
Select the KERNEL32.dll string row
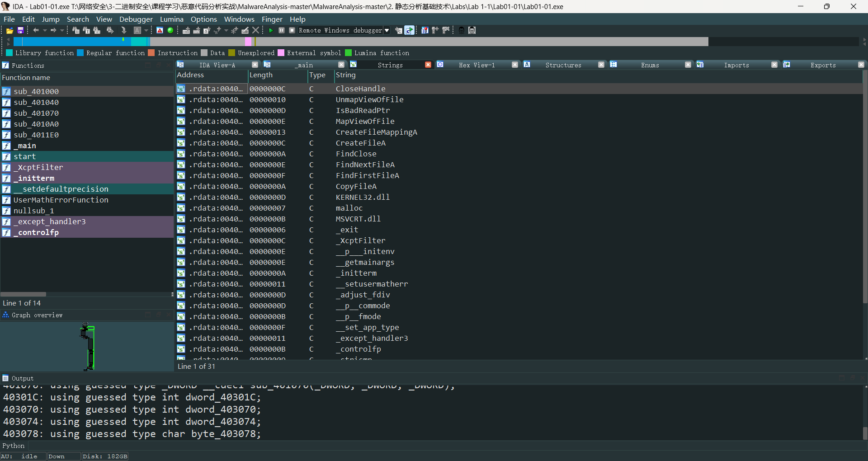(x=519, y=197)
